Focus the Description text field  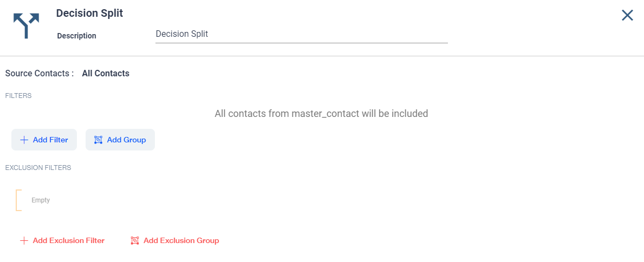tap(301, 34)
